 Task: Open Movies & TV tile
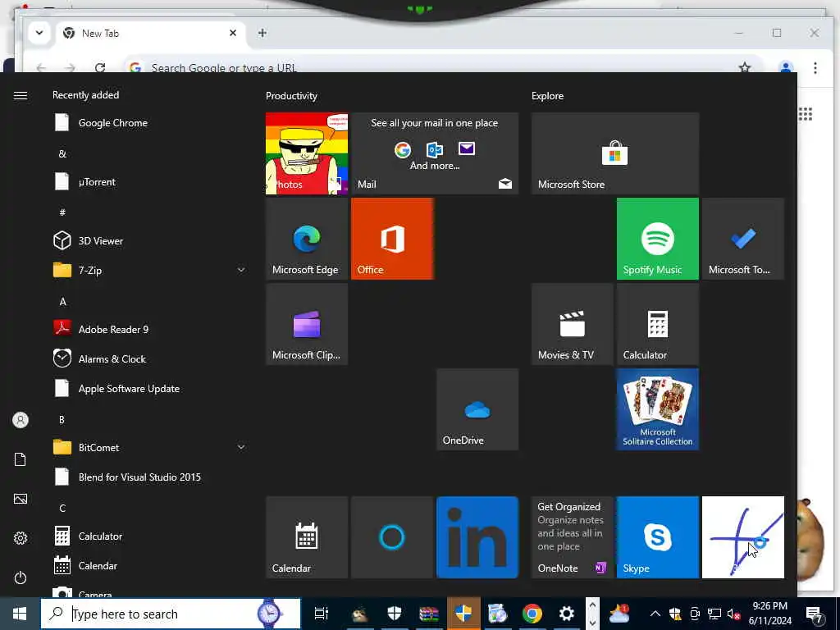[572, 324]
